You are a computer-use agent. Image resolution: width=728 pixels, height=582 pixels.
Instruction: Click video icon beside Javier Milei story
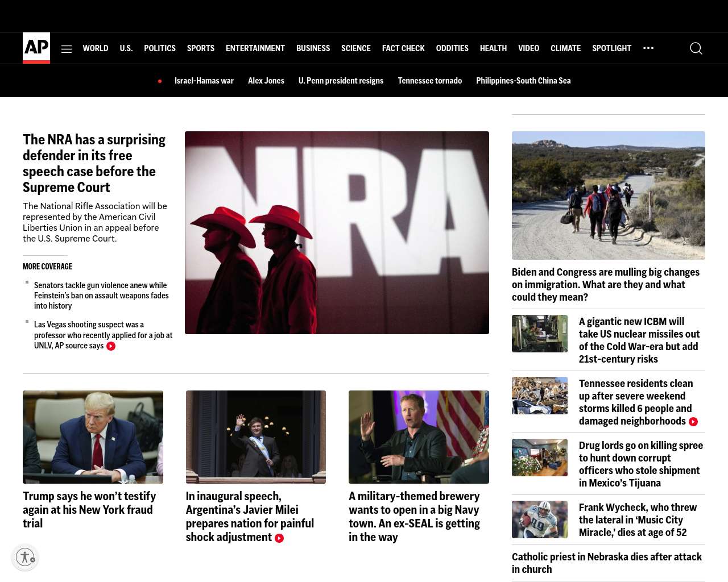(279, 538)
